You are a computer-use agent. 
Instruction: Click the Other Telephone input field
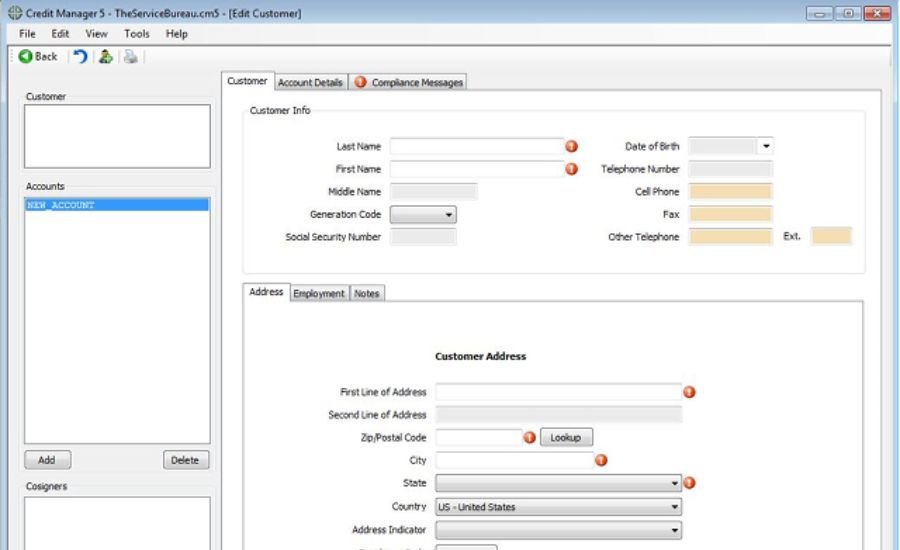730,237
